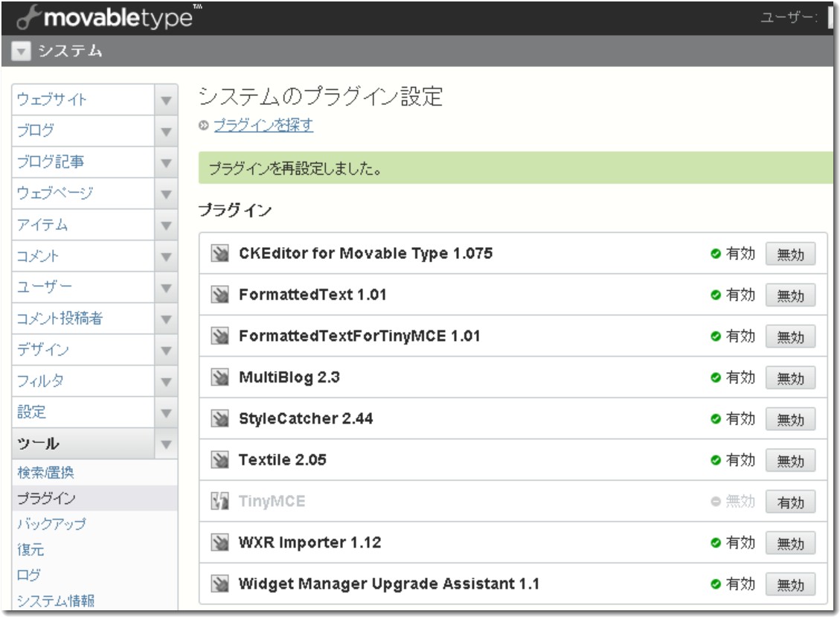Click the StyleCatcher plugin icon

(x=219, y=420)
